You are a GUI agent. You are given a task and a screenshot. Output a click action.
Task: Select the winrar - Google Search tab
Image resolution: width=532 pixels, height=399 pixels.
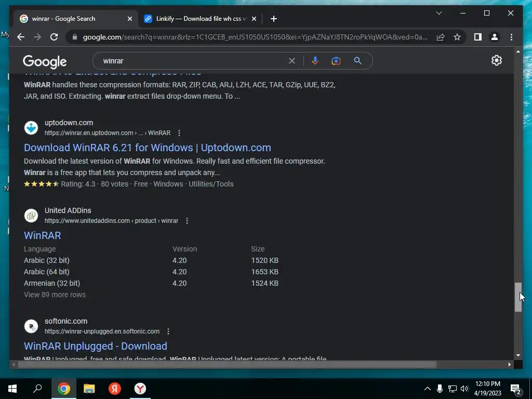[76, 19]
